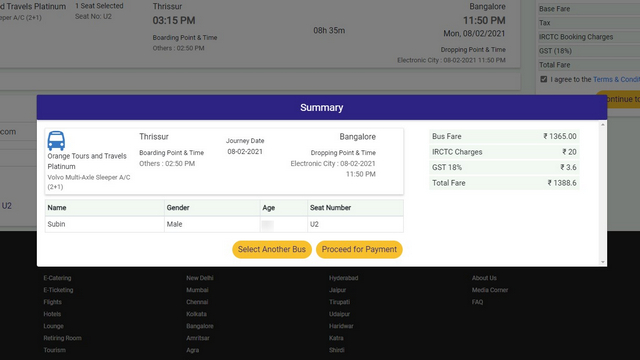Open the E-Catering footer link
The image size is (640, 360).
pyautogui.click(x=58, y=278)
